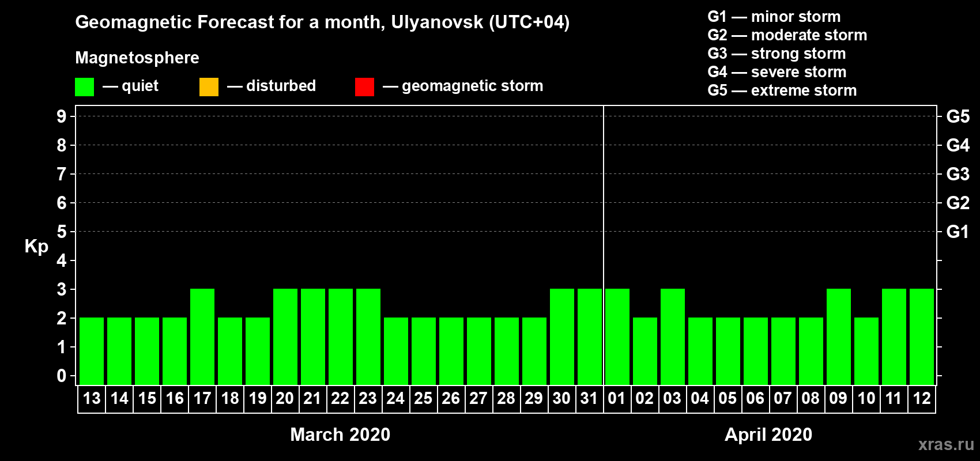Click date cell 14 in March
This screenshot has width=980, height=461.
pos(119,399)
